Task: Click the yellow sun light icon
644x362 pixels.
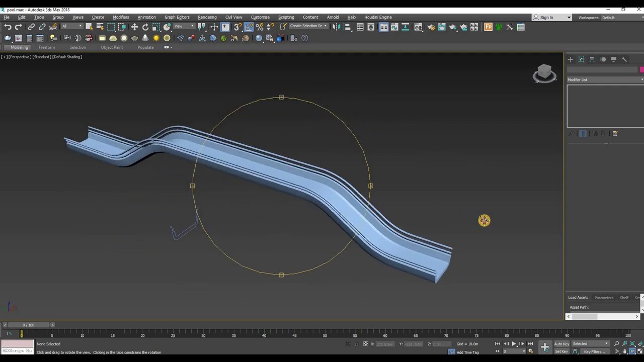Action: coord(156,38)
